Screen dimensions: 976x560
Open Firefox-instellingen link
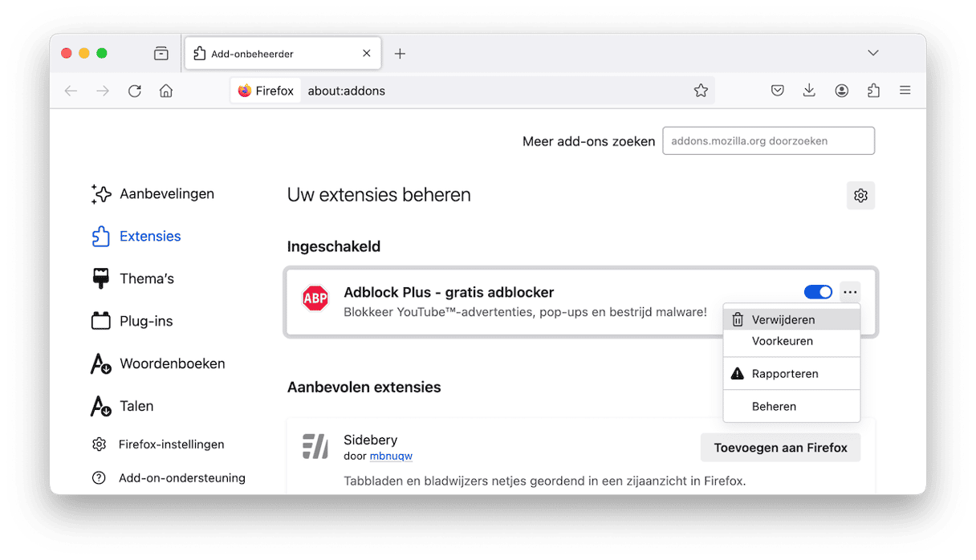click(158, 444)
